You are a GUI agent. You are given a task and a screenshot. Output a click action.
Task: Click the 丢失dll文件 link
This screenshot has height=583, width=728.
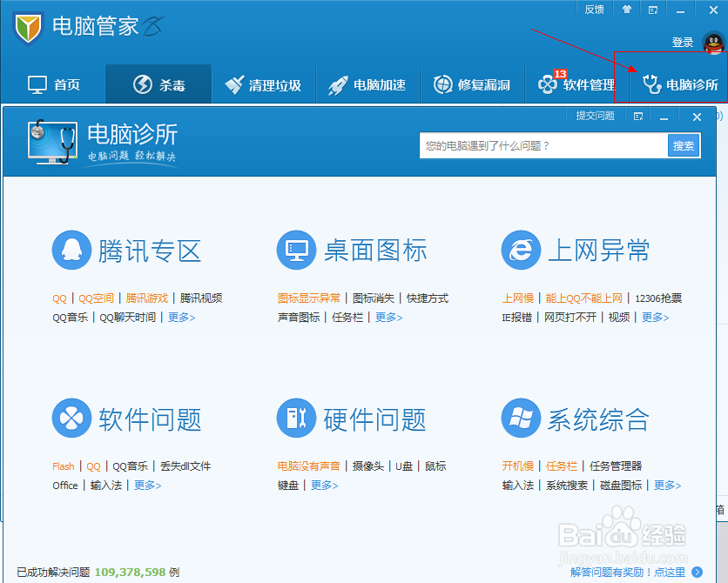(185, 466)
